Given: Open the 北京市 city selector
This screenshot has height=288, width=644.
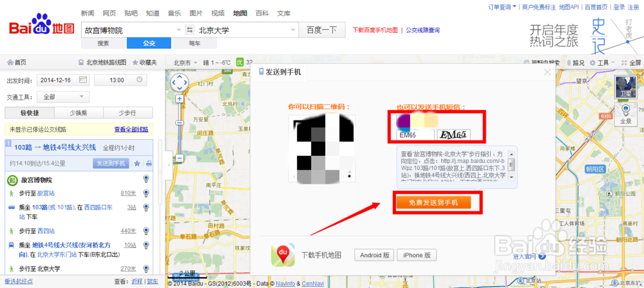Looking at the screenshot, I should [x=185, y=63].
